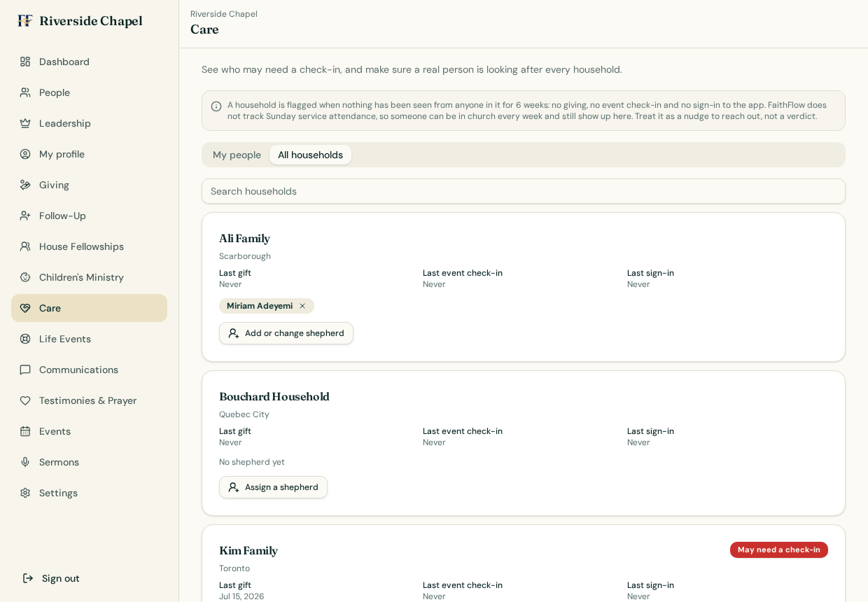Click the Life Events lifebuoy icon
The width and height of the screenshot is (868, 602).
(25, 339)
